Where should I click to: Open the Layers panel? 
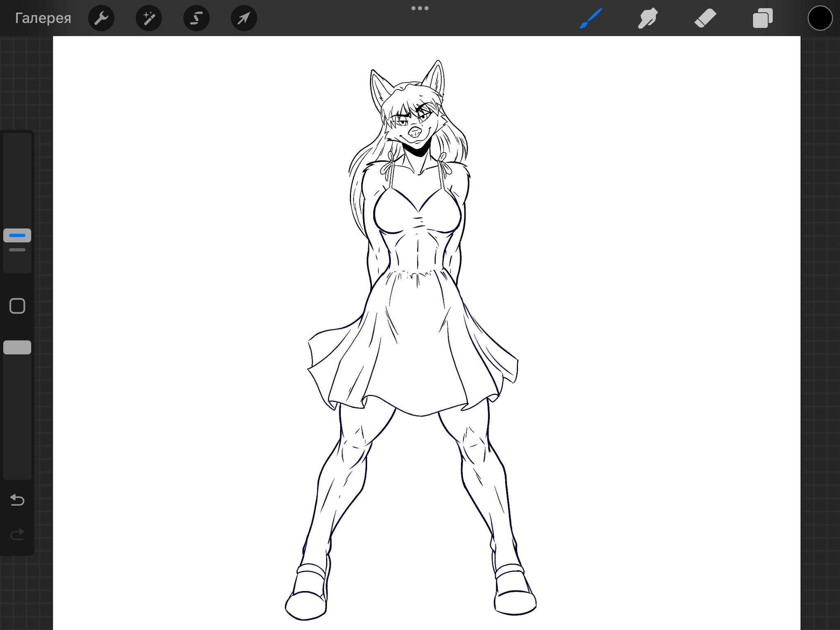(x=762, y=18)
